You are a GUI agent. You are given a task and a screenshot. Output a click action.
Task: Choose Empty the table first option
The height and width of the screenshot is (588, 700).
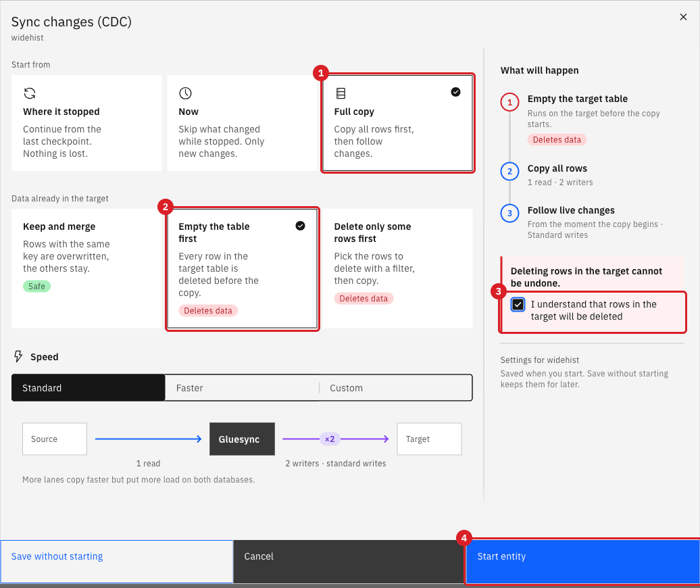coord(242,268)
